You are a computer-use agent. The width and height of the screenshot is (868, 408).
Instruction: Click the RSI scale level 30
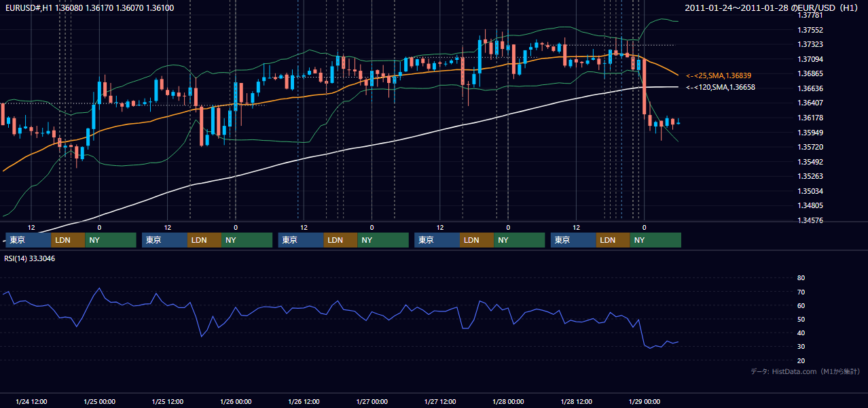click(801, 346)
